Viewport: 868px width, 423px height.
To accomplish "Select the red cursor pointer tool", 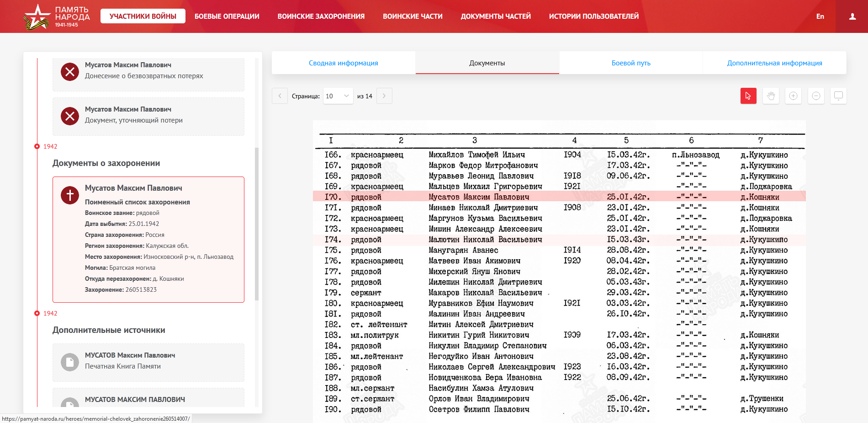I will [x=748, y=96].
